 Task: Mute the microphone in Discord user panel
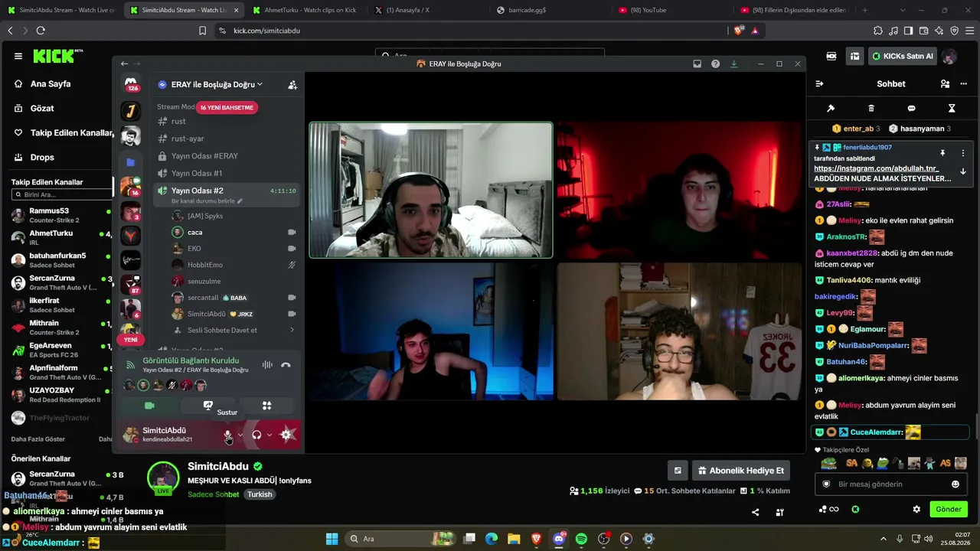click(x=227, y=435)
